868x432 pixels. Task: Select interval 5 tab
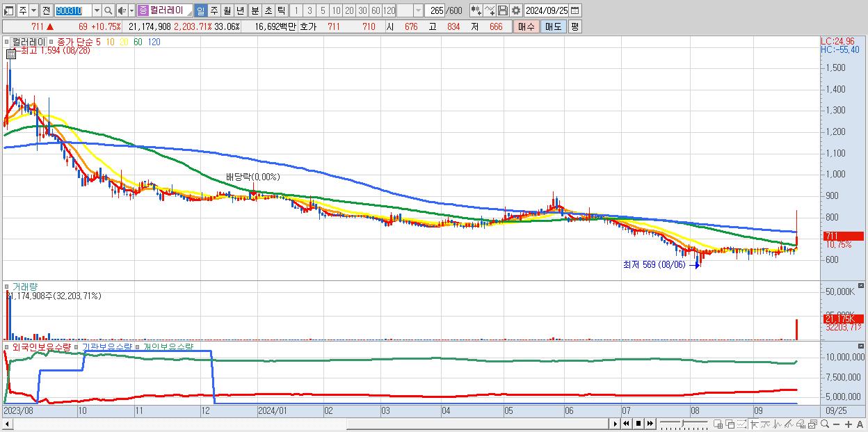(x=323, y=10)
